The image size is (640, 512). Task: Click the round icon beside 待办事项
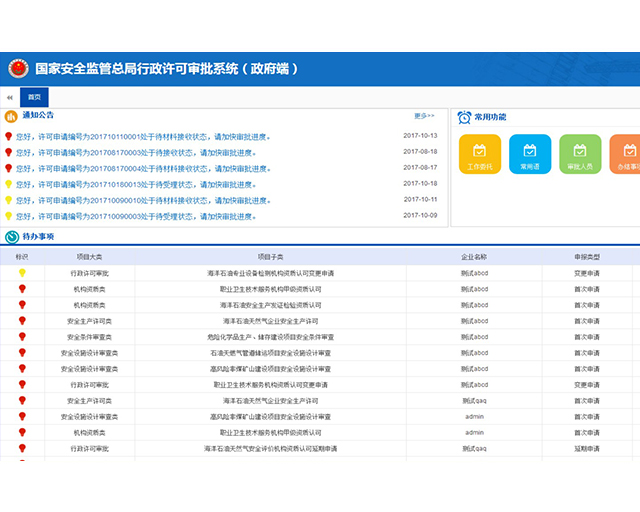pyautogui.click(x=12, y=237)
